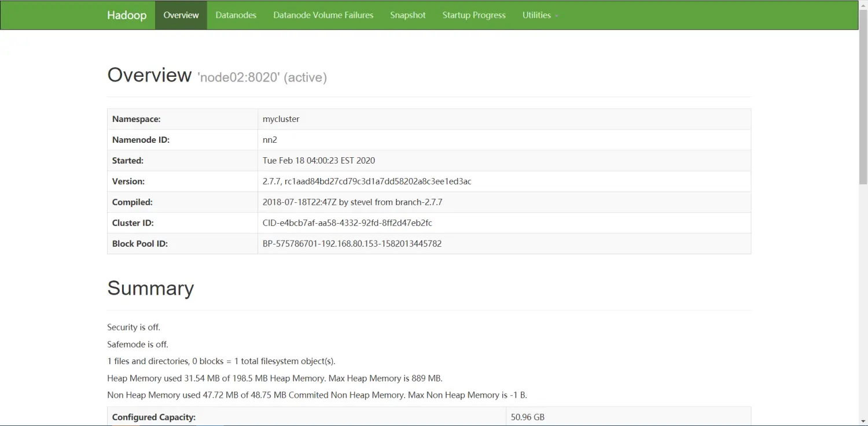Screen dimensions: 868x426
Task: Click the 'Block Pool ID:' row label
Action: tap(140, 244)
